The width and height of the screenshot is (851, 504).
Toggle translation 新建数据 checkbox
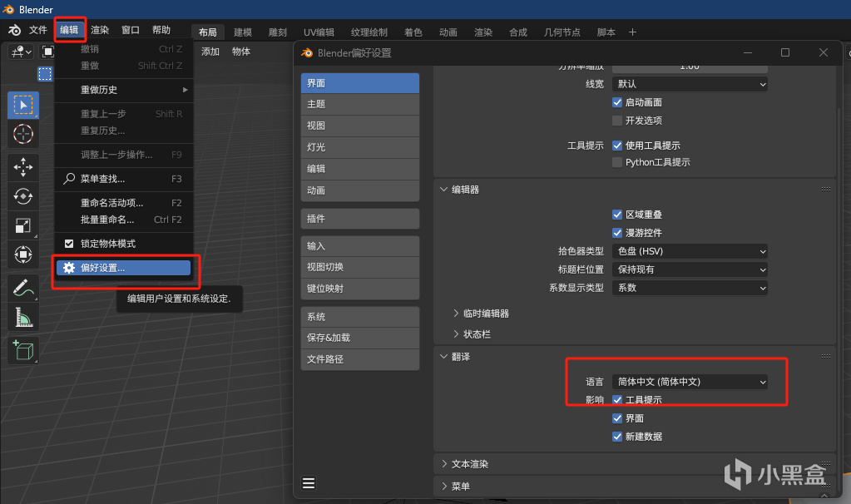point(617,437)
